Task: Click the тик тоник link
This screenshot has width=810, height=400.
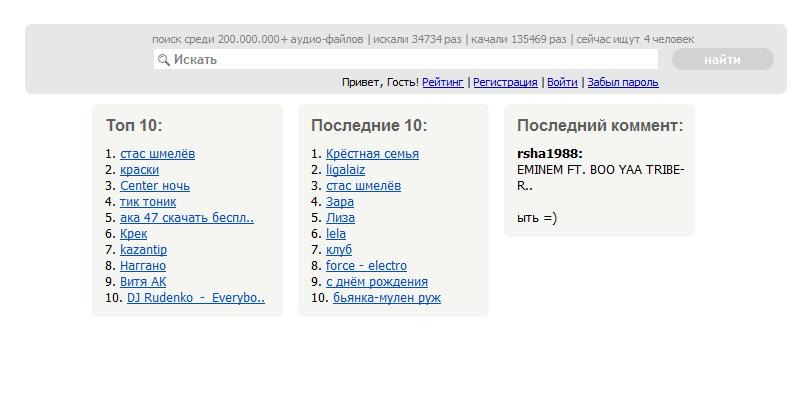Action: point(147,202)
